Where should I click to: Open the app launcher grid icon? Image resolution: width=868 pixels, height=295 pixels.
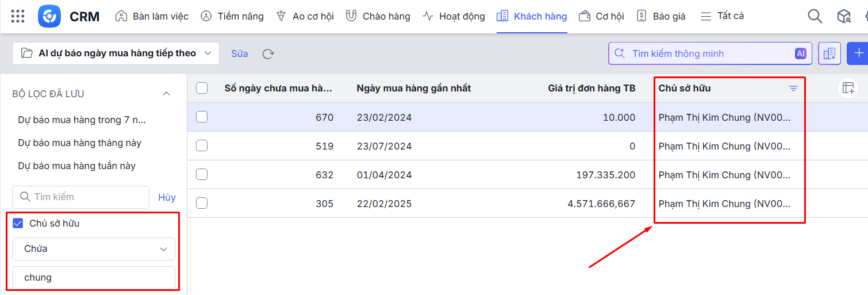coord(18,16)
